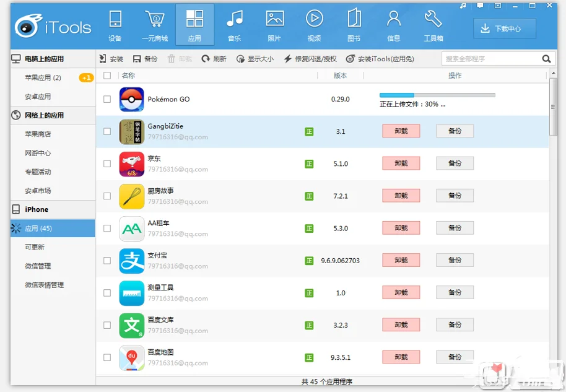Uninstall GangbiZitie with 卸载 button
Image resolution: width=566 pixels, height=392 pixels.
[401, 131]
